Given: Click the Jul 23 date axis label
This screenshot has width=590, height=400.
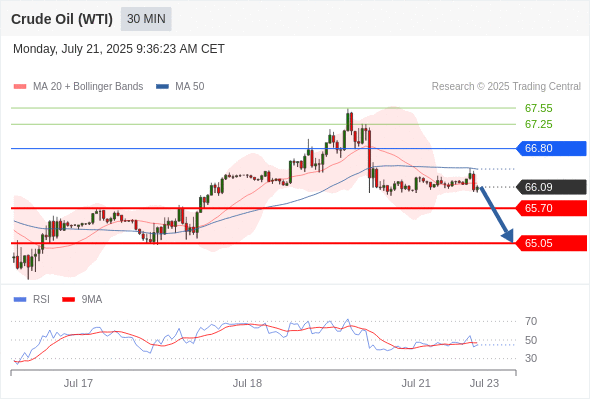Looking at the screenshot, I should [x=484, y=383].
